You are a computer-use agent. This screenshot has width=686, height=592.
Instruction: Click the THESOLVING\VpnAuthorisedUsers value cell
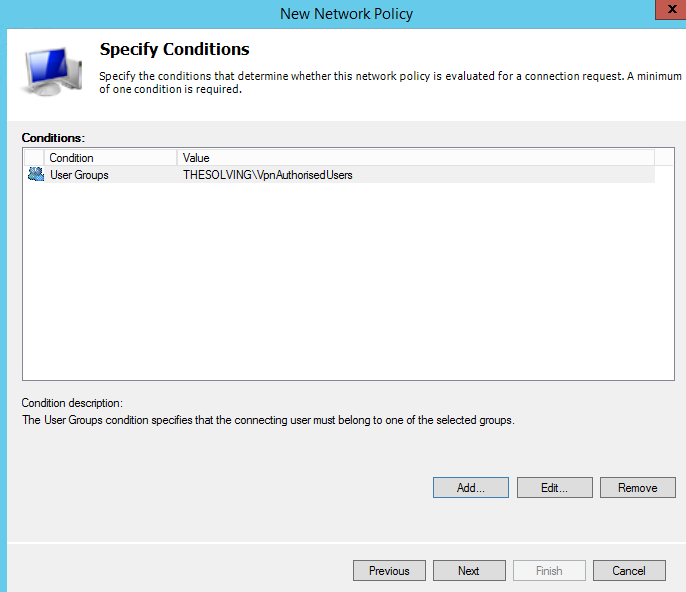pyautogui.click(x=268, y=175)
